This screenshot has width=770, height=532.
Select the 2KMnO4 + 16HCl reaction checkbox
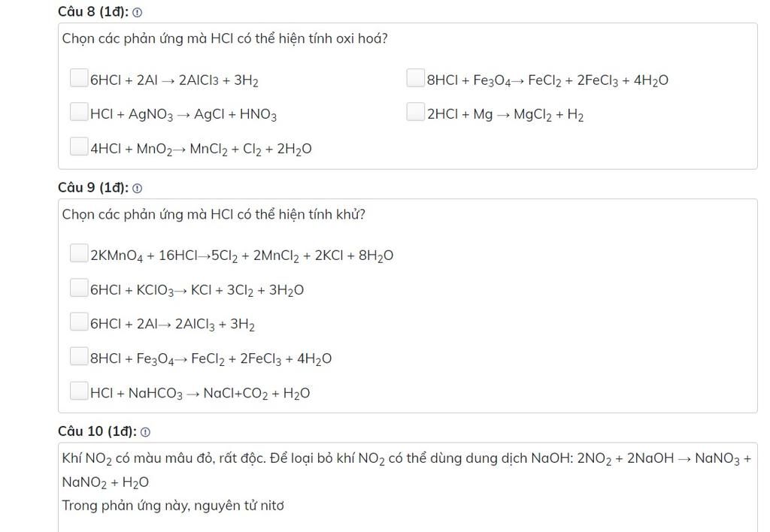pos(78,253)
